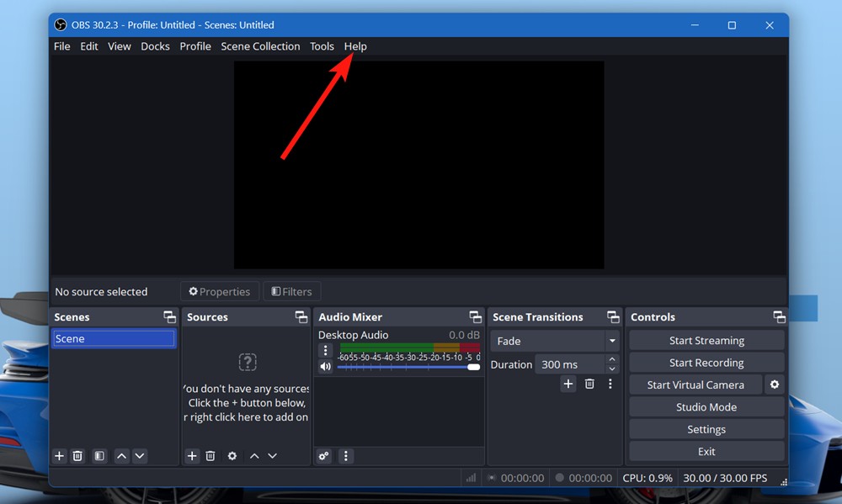Mute Desktop Audio with the speaker icon

[325, 365]
